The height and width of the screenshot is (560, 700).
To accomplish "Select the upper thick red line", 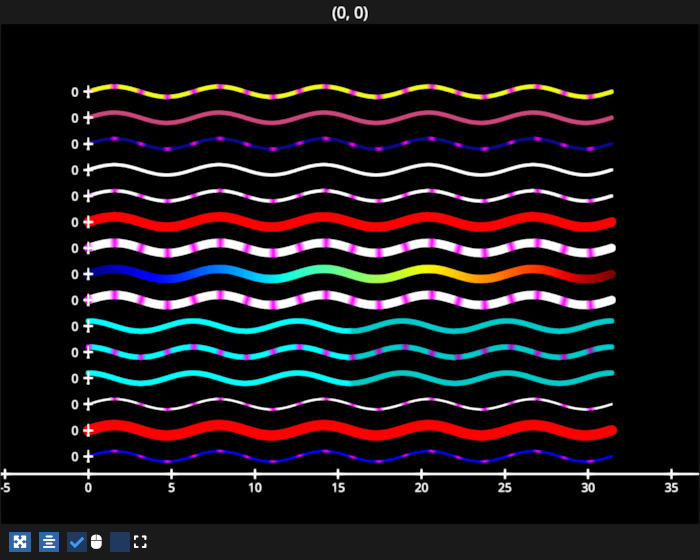I will tap(350, 222).
